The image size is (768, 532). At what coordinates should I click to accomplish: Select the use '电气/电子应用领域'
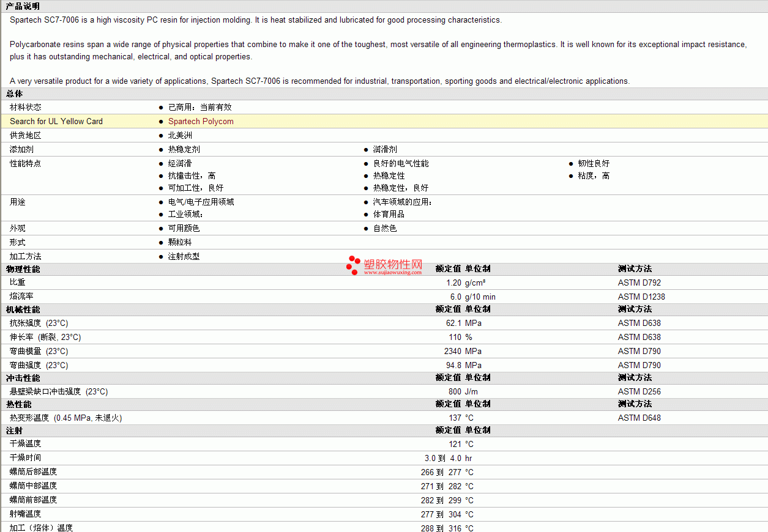[x=201, y=202]
